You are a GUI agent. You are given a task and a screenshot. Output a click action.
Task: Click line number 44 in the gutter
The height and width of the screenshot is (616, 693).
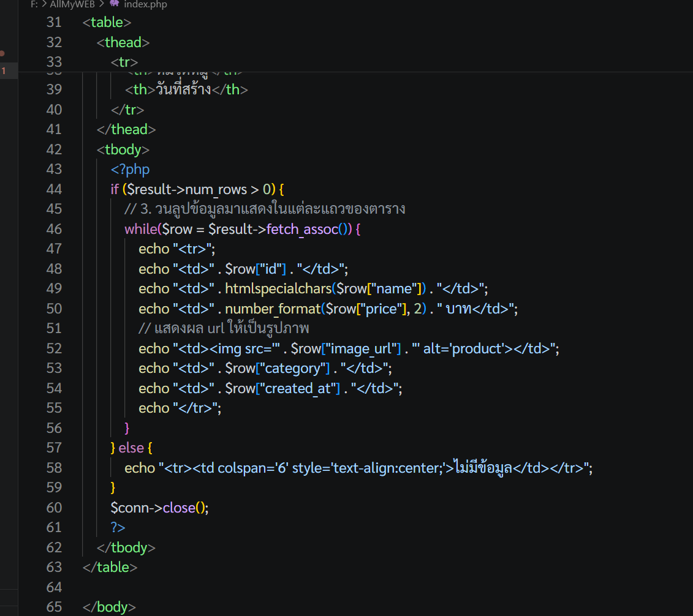point(54,189)
